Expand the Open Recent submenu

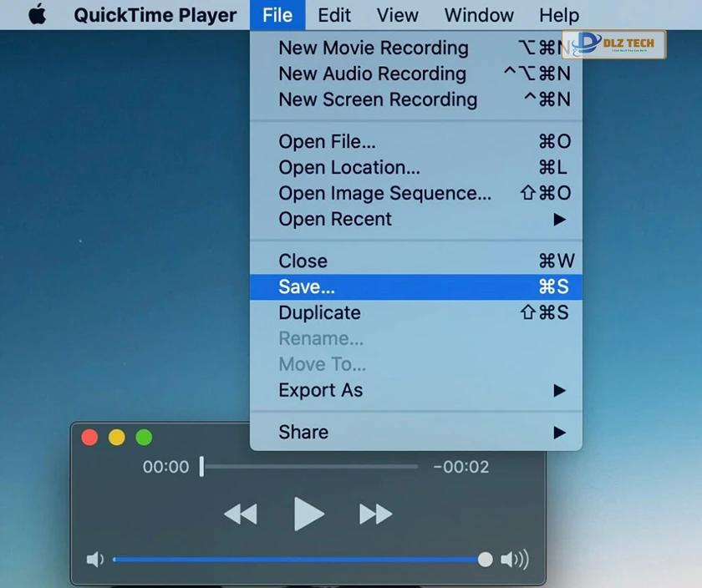[x=416, y=220]
